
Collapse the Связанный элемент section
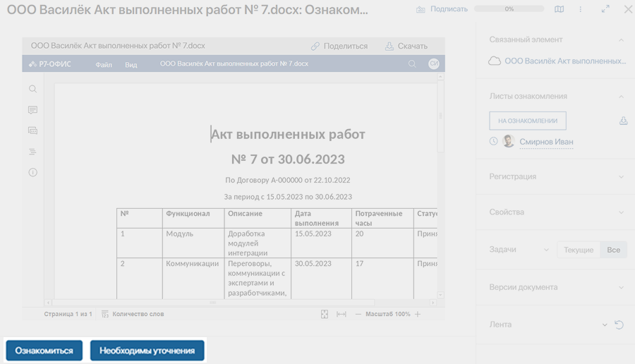pos(621,40)
